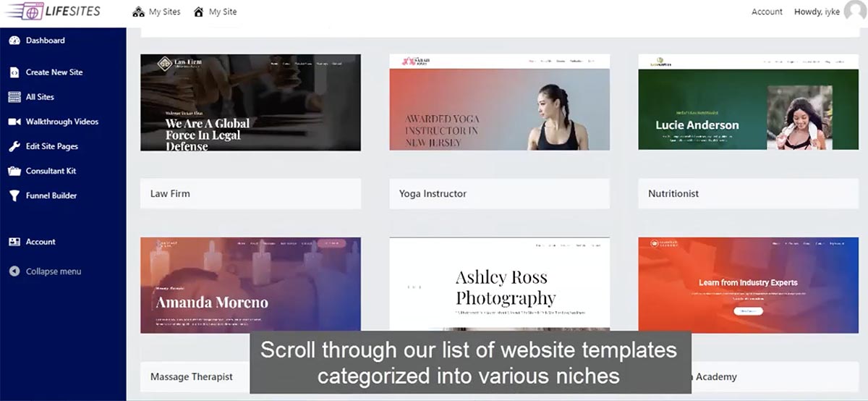The height and width of the screenshot is (401, 868).
Task: Click the Create New Site page icon
Action: [x=14, y=72]
